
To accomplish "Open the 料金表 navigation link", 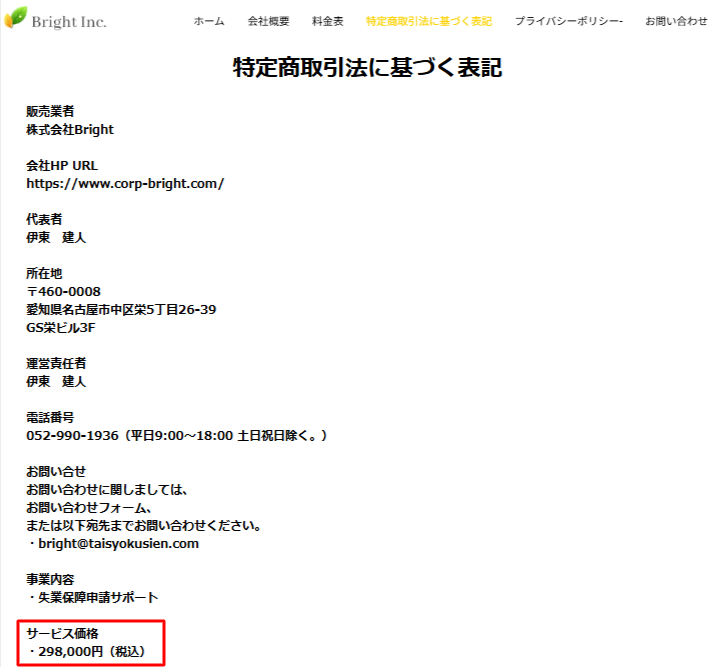I will coord(328,21).
